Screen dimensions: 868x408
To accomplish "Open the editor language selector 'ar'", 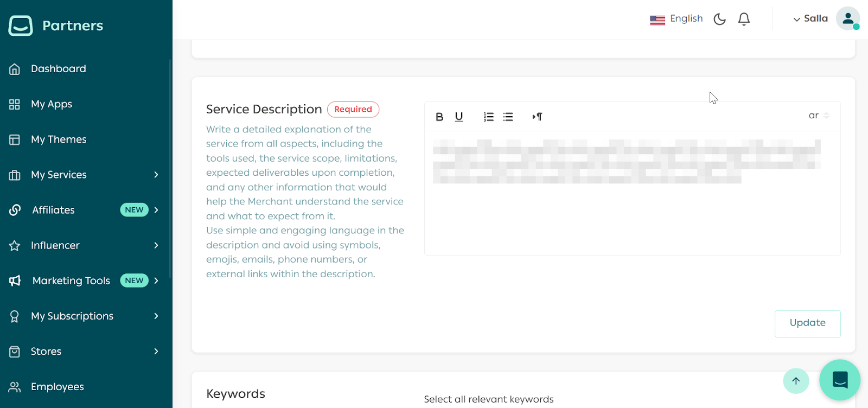I will tap(818, 116).
